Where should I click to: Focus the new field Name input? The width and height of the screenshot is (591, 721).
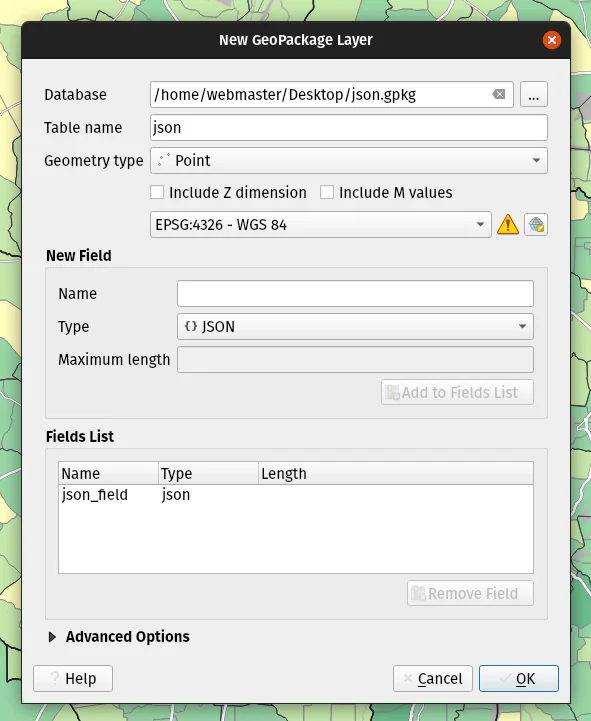click(x=355, y=293)
